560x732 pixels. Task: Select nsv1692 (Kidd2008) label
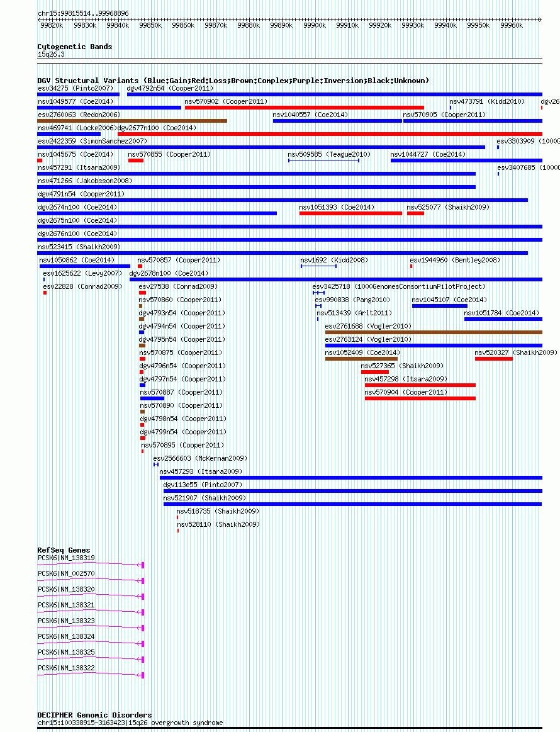coord(334,260)
